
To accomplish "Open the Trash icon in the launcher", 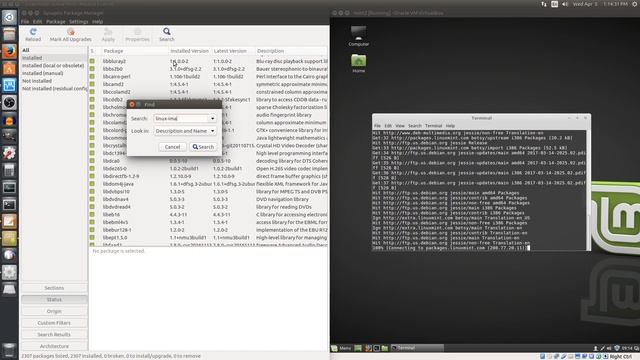I will [9, 350].
